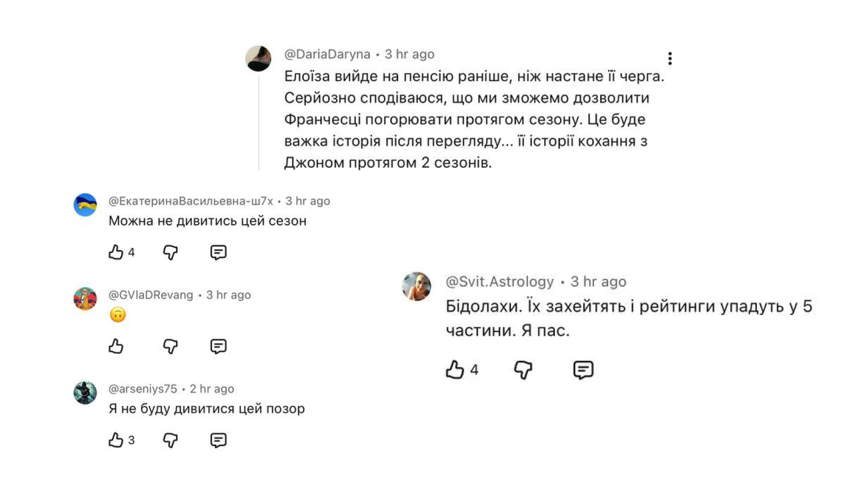
Task: Dislike the comment by @ЕкатеринаВасильевна-ш7x
Action: [x=170, y=252]
